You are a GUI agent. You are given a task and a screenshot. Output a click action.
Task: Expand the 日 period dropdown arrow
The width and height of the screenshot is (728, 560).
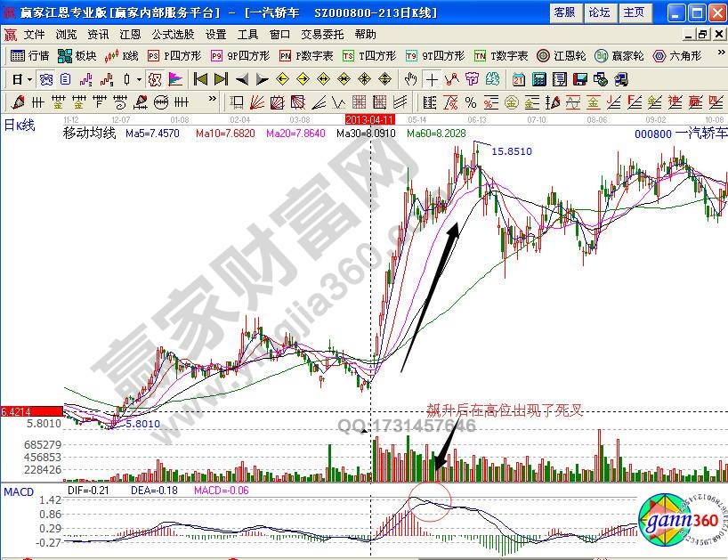point(29,78)
